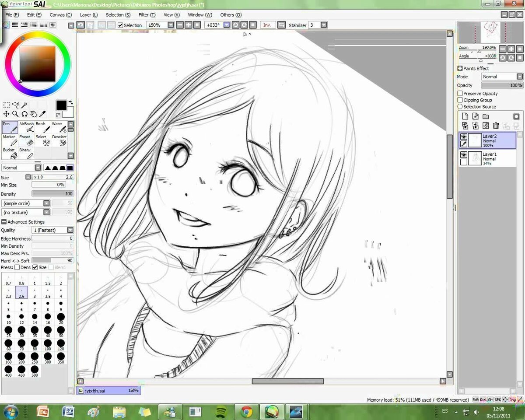Select the Eraser tool
Screen dimensions: 525x420
[x=27, y=140]
